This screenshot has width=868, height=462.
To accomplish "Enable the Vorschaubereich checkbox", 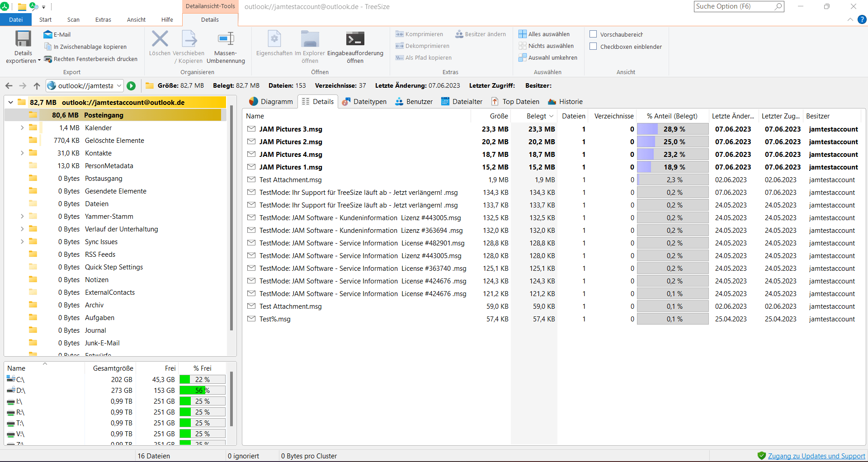I will [x=593, y=34].
